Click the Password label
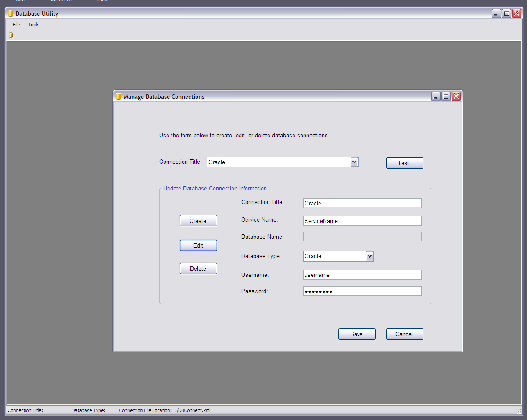 tap(255, 291)
